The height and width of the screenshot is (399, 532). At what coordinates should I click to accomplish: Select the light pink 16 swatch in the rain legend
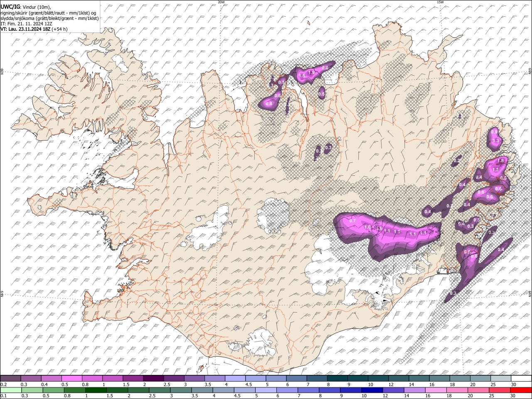436,390
